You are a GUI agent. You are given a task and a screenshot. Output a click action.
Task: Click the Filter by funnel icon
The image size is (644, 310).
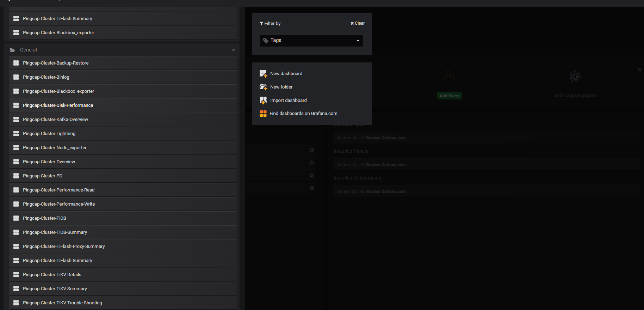(x=261, y=24)
